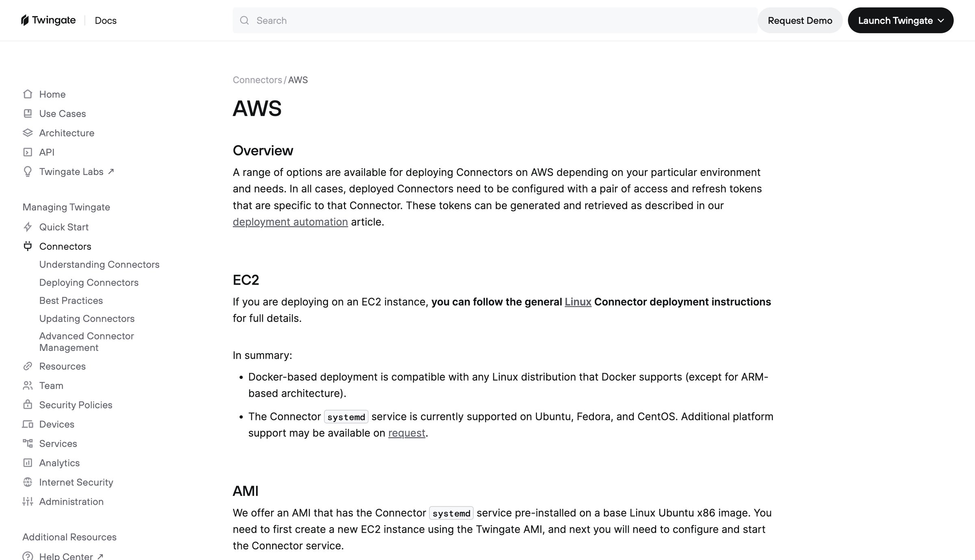Click the Home icon in sidebar
Screen dimensions: 975x560
[x=28, y=94]
